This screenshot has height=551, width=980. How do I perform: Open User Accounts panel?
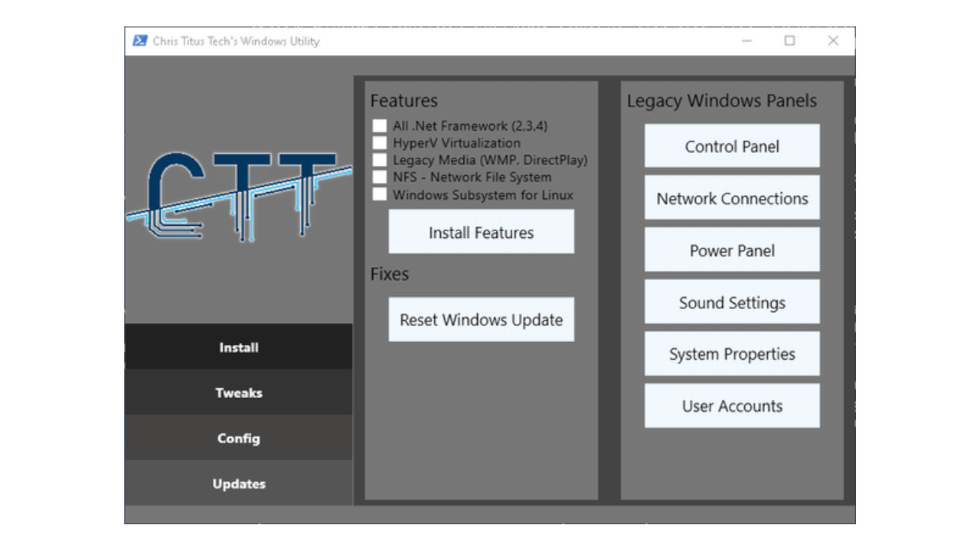(x=732, y=406)
